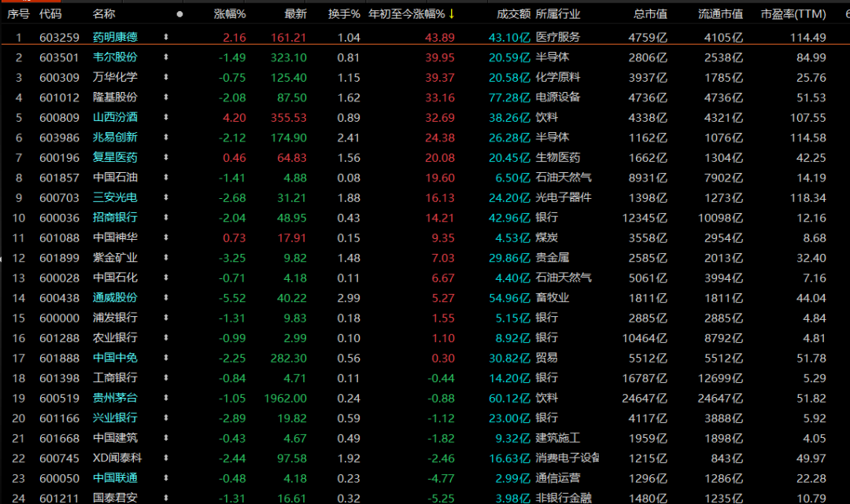850x504 pixels.
Task: Sort stocks by 总市值 column header
Action: 650,14
